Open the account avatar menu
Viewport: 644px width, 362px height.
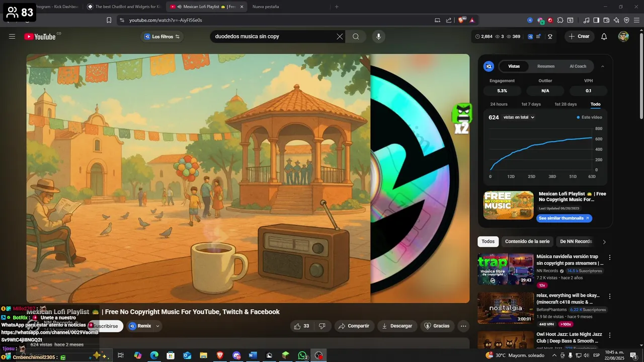[x=623, y=36]
